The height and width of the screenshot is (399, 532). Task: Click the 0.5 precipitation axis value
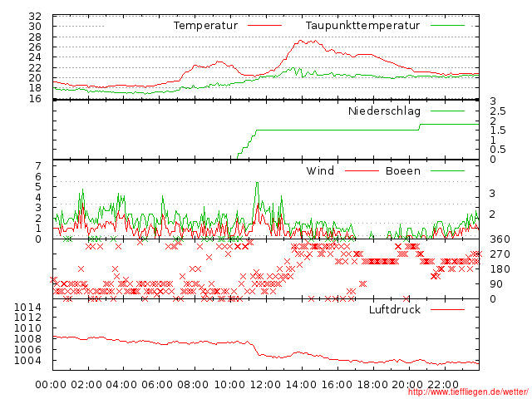click(x=498, y=150)
